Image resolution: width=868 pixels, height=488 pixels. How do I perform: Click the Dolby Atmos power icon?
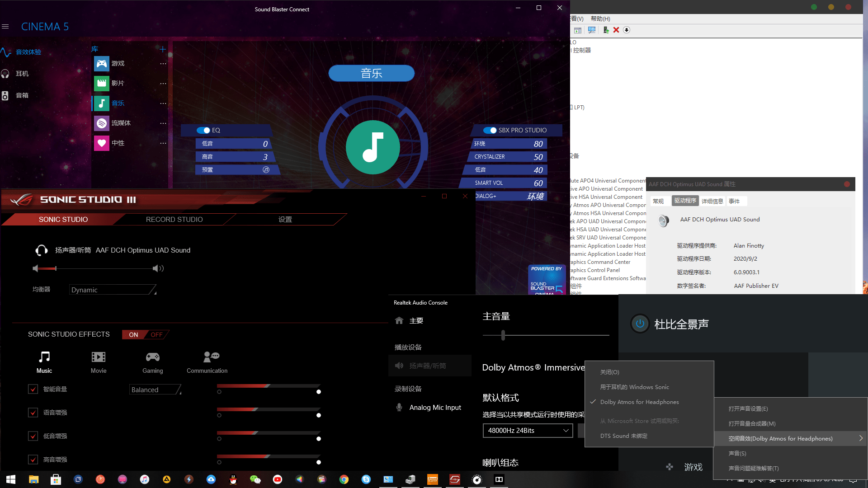(640, 324)
